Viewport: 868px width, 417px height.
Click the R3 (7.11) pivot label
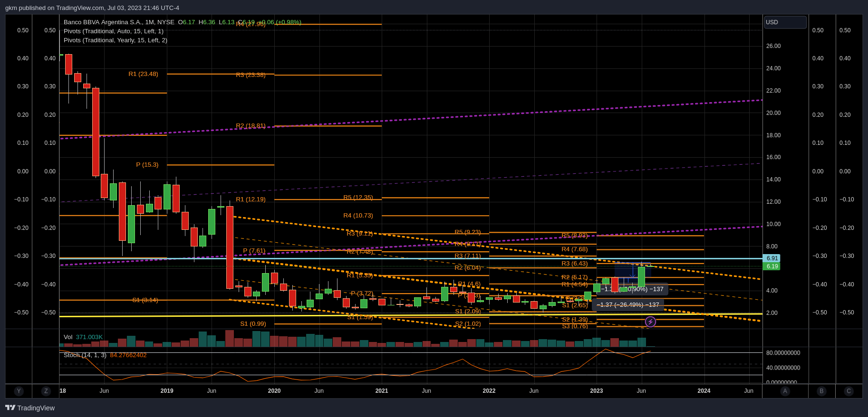click(468, 256)
